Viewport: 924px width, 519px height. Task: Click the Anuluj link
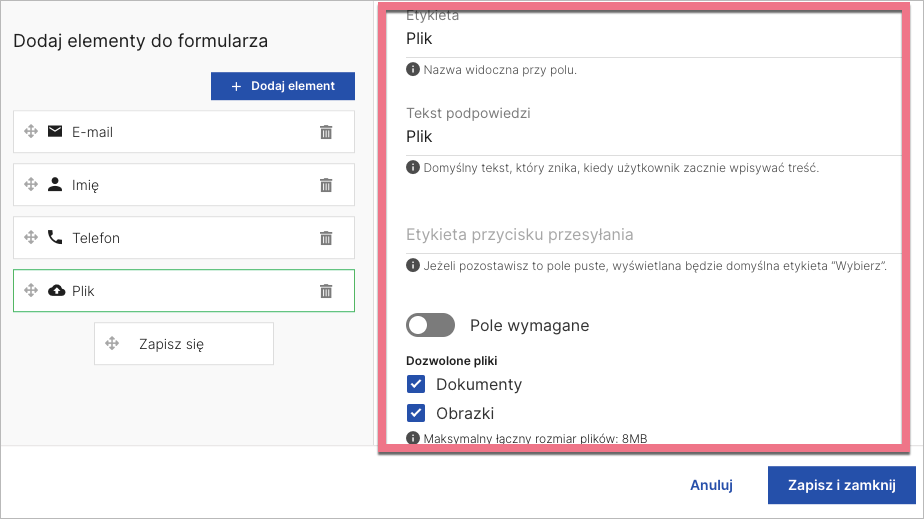tap(711, 485)
